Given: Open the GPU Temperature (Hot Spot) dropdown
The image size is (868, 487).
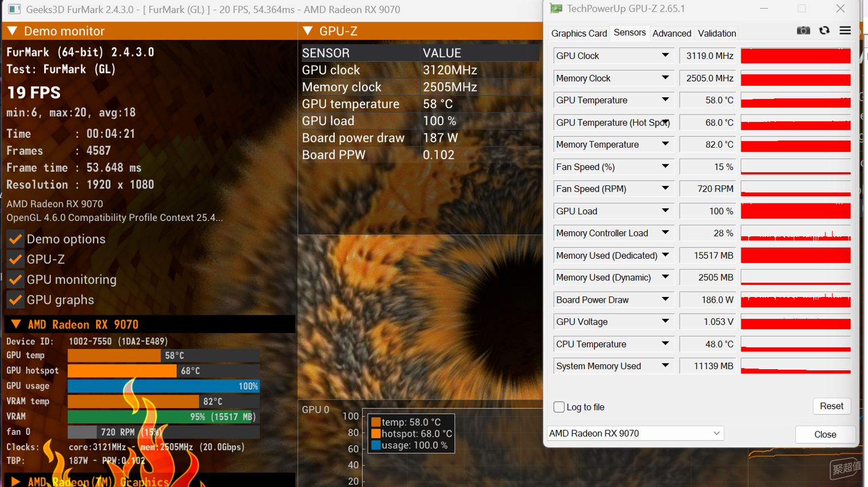Looking at the screenshot, I should click(x=665, y=122).
